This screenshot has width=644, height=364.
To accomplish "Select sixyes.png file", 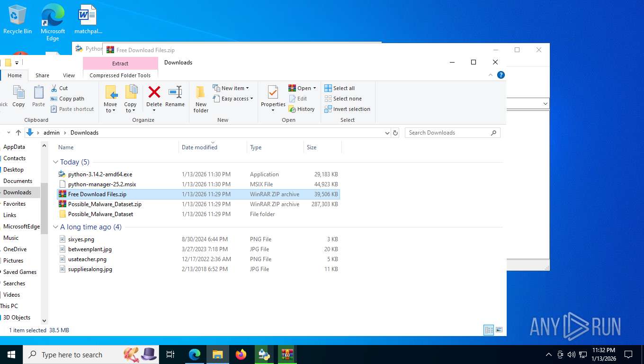I will [198, 239].
